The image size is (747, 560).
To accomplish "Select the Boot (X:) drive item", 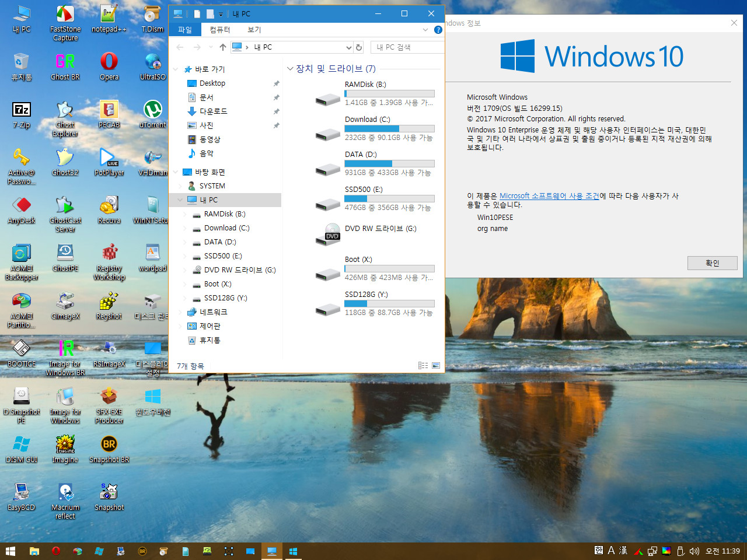I will (x=374, y=268).
